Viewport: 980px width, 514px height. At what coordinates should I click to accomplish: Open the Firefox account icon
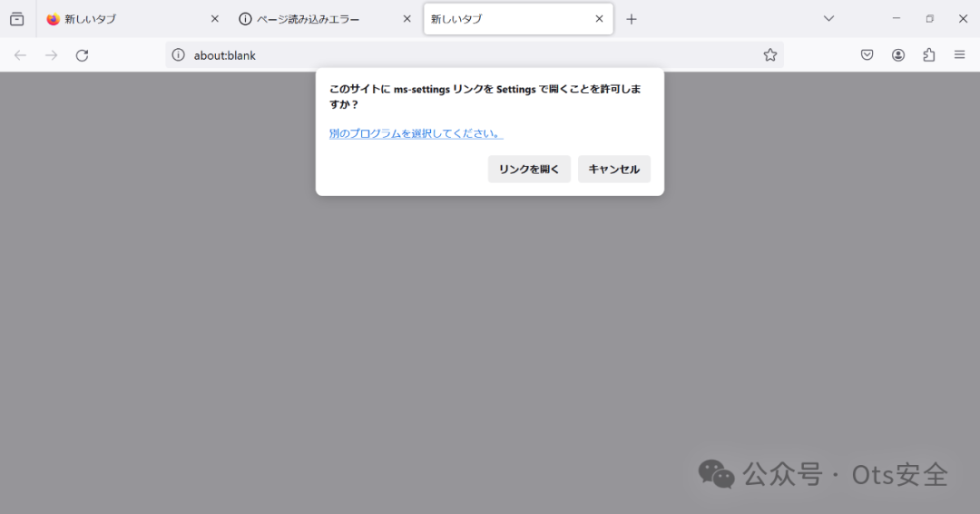(x=898, y=55)
